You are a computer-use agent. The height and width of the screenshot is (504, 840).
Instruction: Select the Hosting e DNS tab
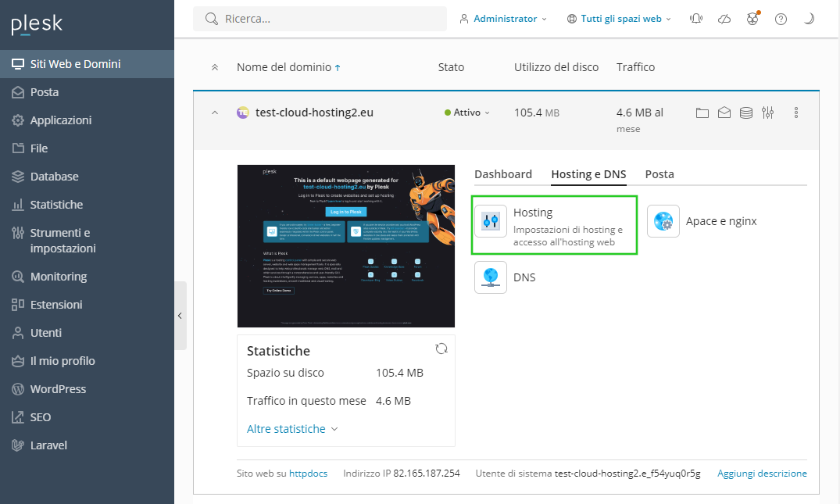click(x=588, y=174)
